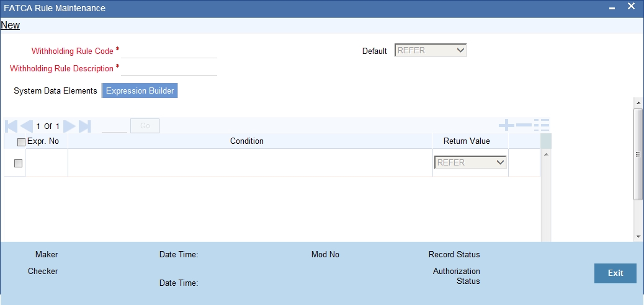Viewport: 644px width, 305px height.
Task: Click the Go button
Action: coord(145,126)
